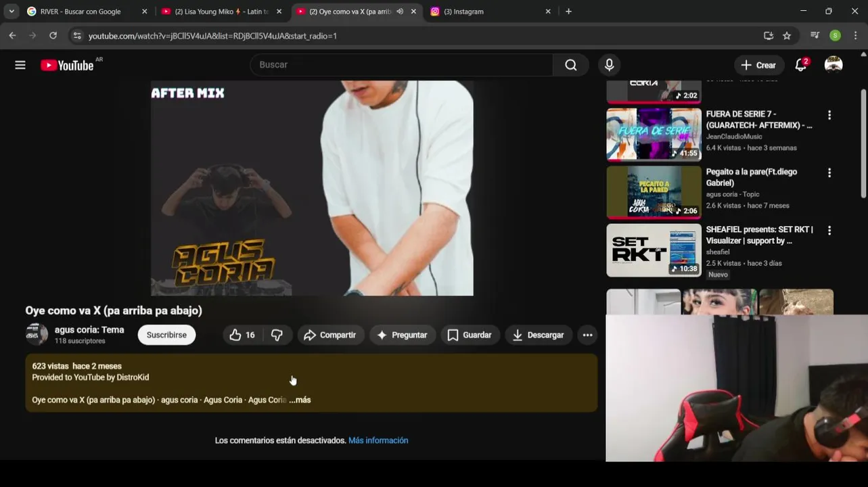Start voice search with the microphone icon
The width and height of the screenshot is (868, 487).
pyautogui.click(x=609, y=65)
